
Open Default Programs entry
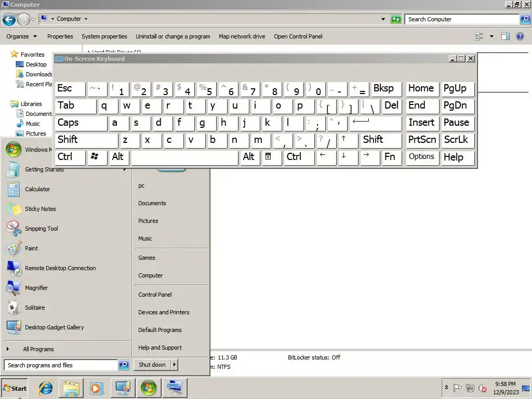[159, 330]
